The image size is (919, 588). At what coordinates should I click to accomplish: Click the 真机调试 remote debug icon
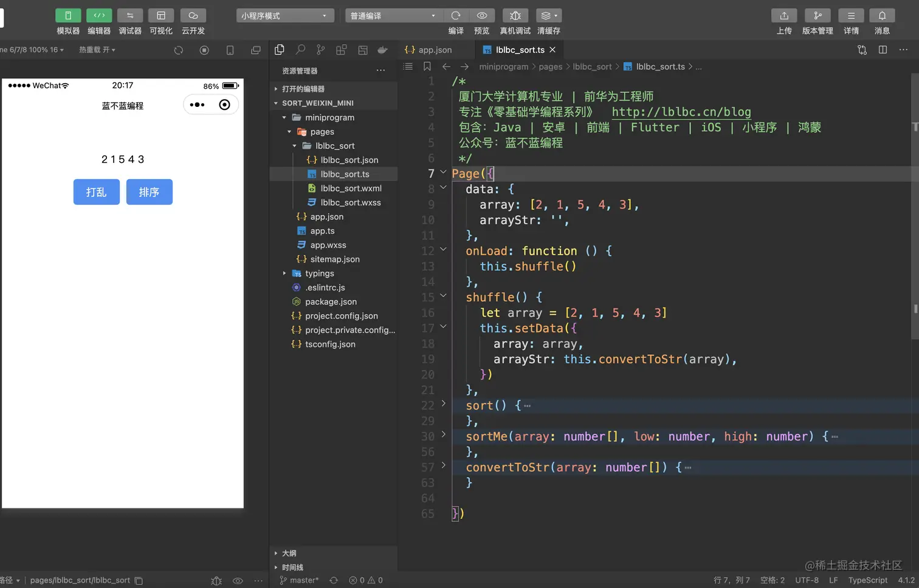tap(515, 15)
